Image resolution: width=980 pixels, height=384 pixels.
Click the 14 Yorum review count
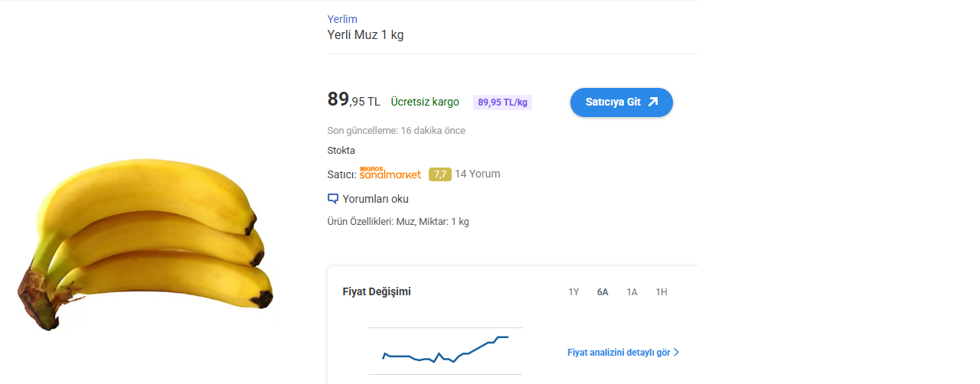pyautogui.click(x=478, y=174)
